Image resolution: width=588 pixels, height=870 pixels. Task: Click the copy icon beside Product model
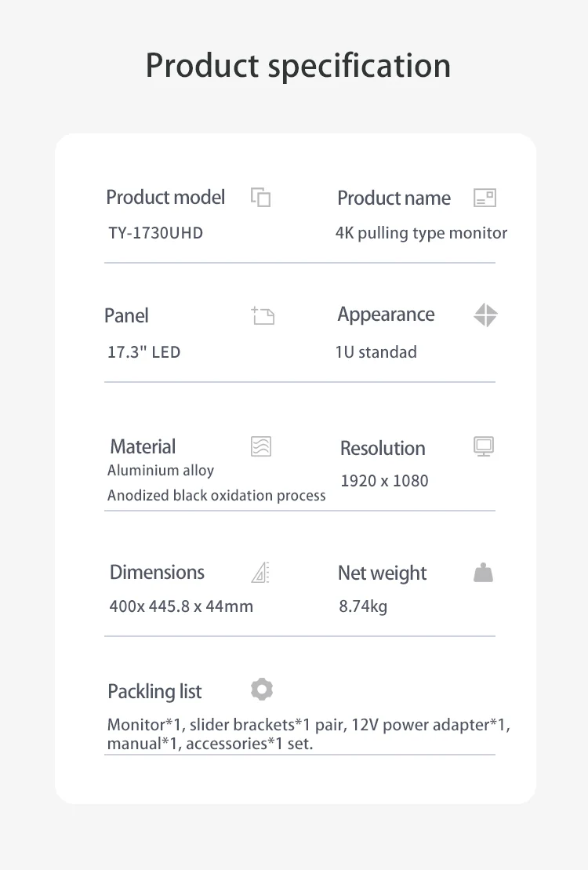(260, 198)
